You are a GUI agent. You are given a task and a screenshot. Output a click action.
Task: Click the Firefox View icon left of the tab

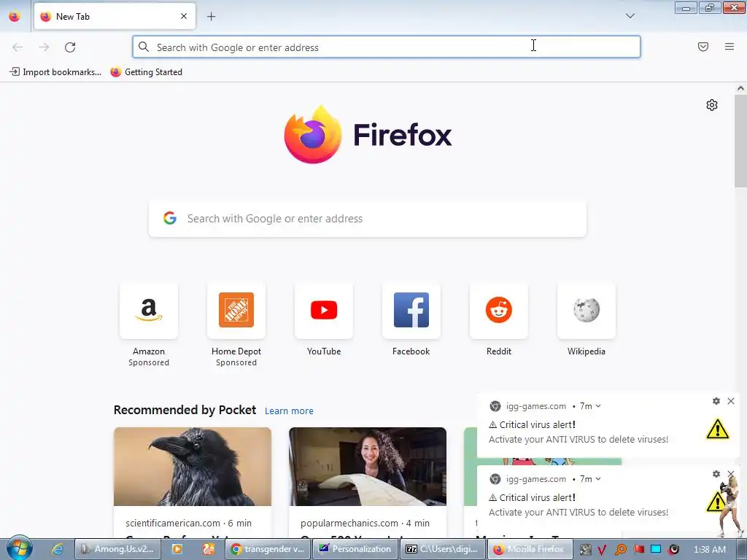pos(15,16)
